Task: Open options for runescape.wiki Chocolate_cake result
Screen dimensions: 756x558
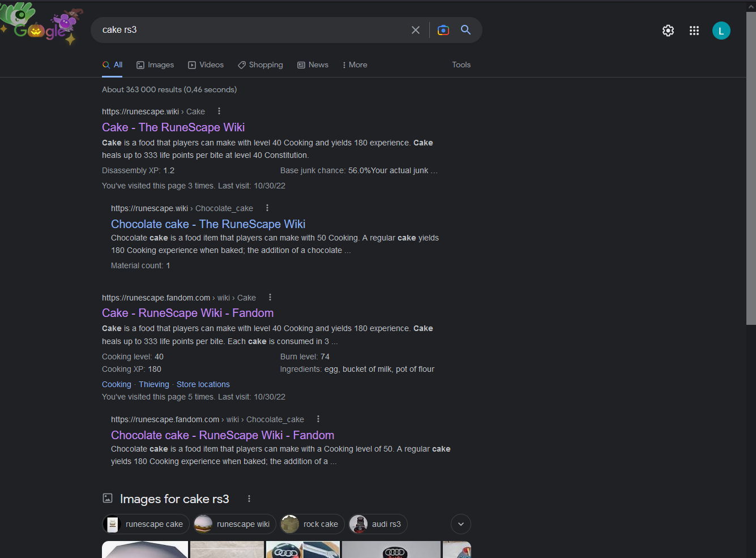Action: 267,208
